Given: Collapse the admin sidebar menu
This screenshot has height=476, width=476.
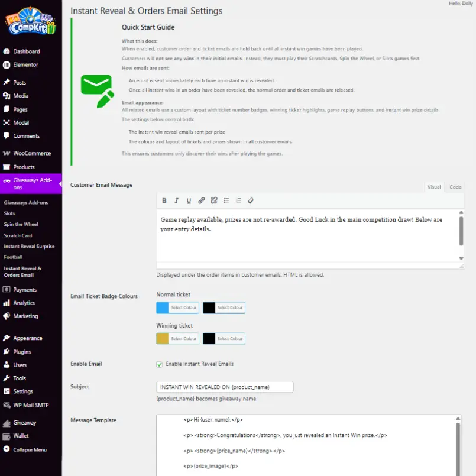Looking at the screenshot, I should coord(28,449).
